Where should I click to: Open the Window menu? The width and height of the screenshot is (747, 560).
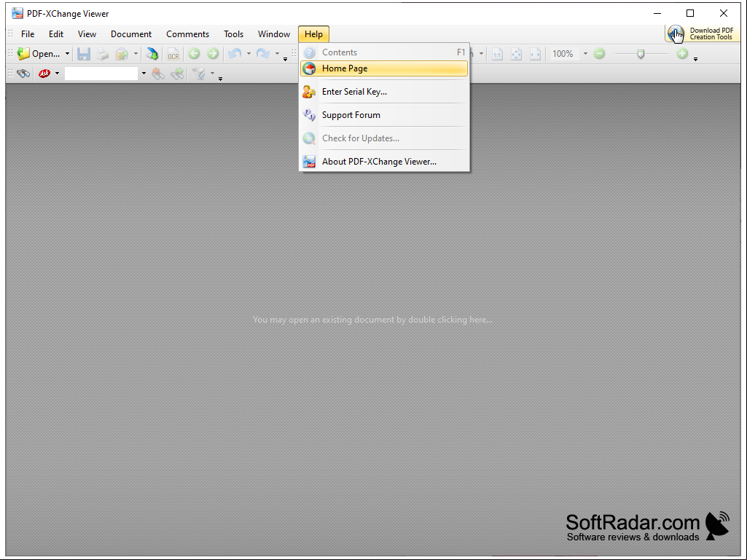[x=274, y=34]
